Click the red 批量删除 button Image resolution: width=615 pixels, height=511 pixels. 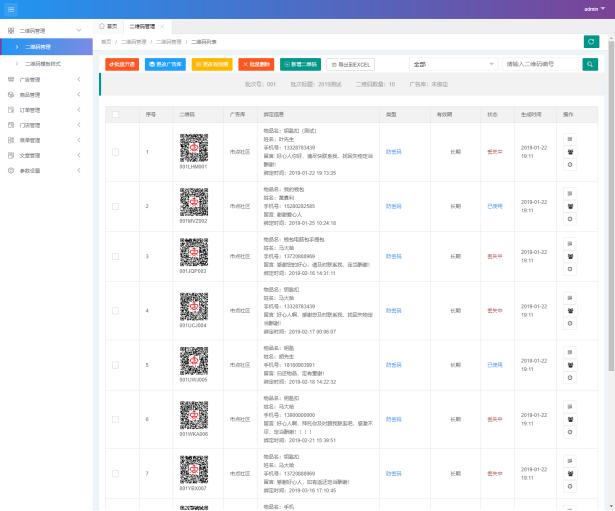coord(256,64)
